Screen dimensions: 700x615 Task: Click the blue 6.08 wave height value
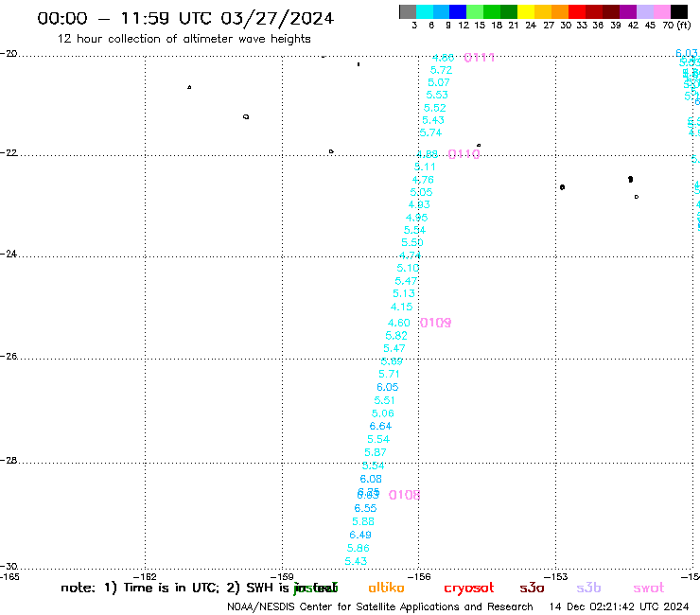coord(371,479)
